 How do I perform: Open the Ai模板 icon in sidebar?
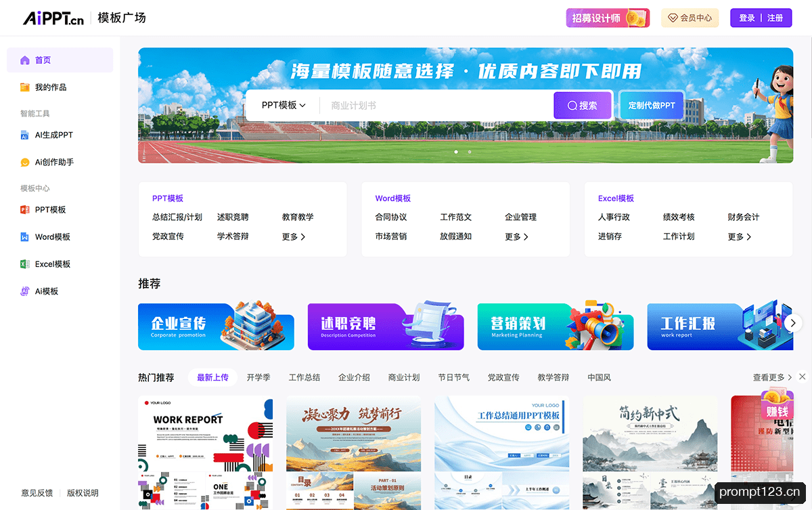[x=25, y=291]
